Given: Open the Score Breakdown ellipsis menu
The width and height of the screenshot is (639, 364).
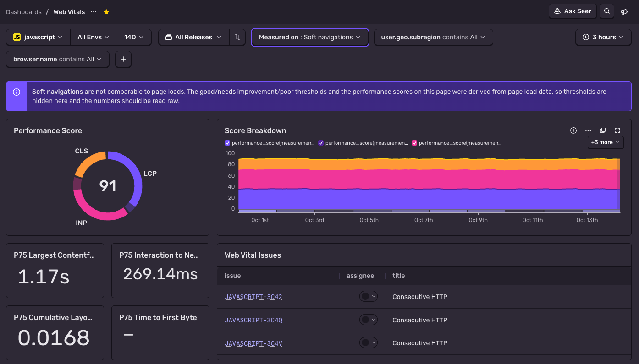Looking at the screenshot, I should (x=588, y=130).
